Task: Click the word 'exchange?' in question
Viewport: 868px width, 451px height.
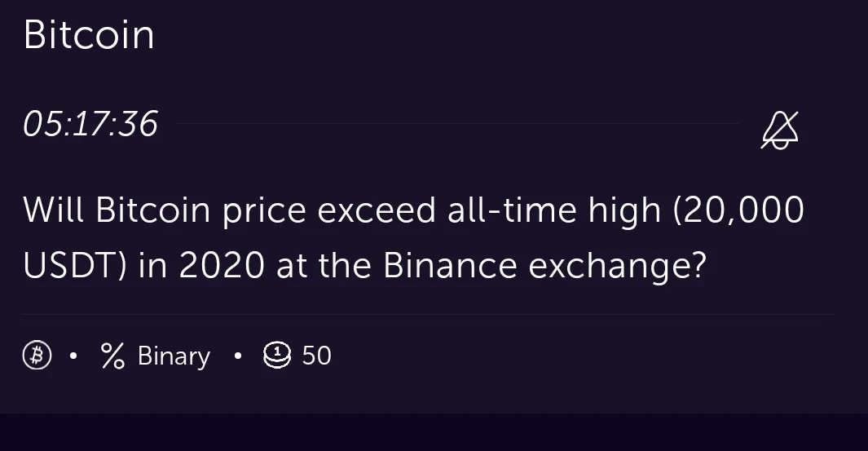Action: (x=618, y=267)
